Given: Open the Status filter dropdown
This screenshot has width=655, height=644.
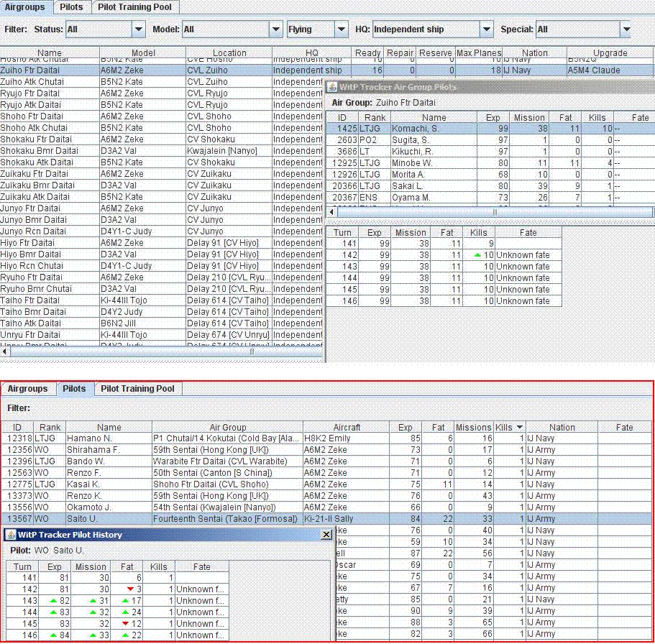Looking at the screenshot, I should (x=138, y=29).
